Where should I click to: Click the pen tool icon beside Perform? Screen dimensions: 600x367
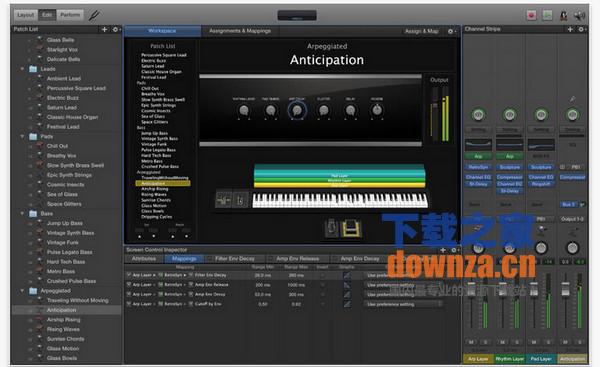coord(94,15)
